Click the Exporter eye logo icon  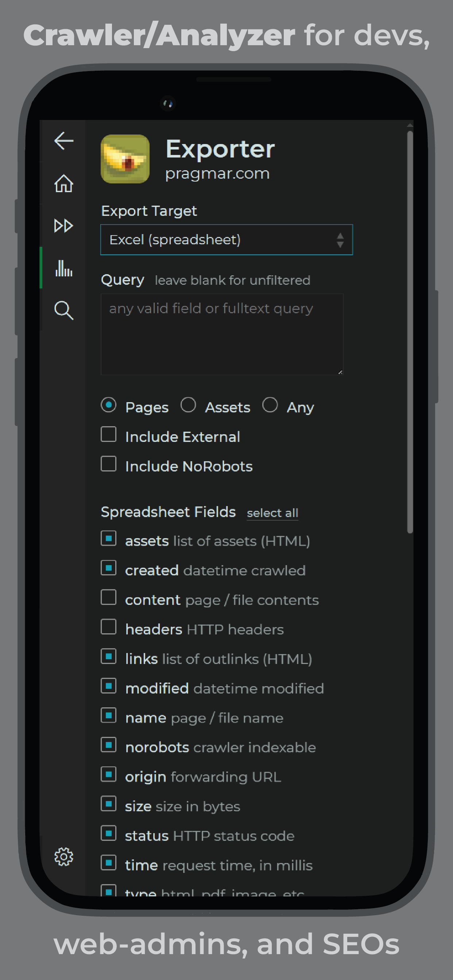pos(125,159)
